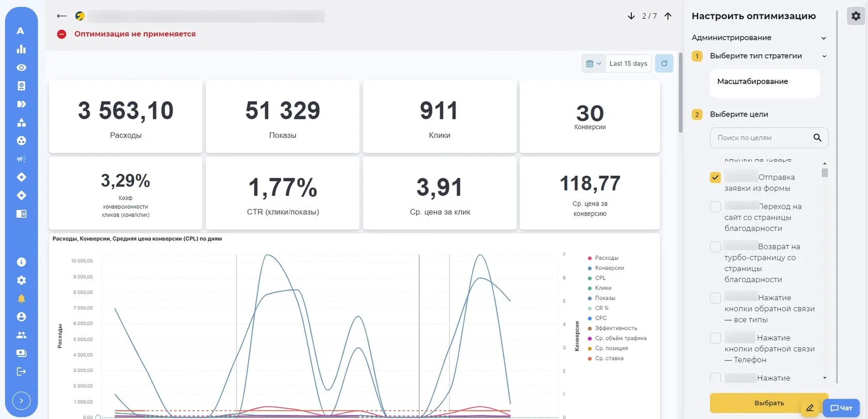The height and width of the screenshot is (419, 868).
Task: Click the refresh button beside date range
Action: tap(664, 64)
